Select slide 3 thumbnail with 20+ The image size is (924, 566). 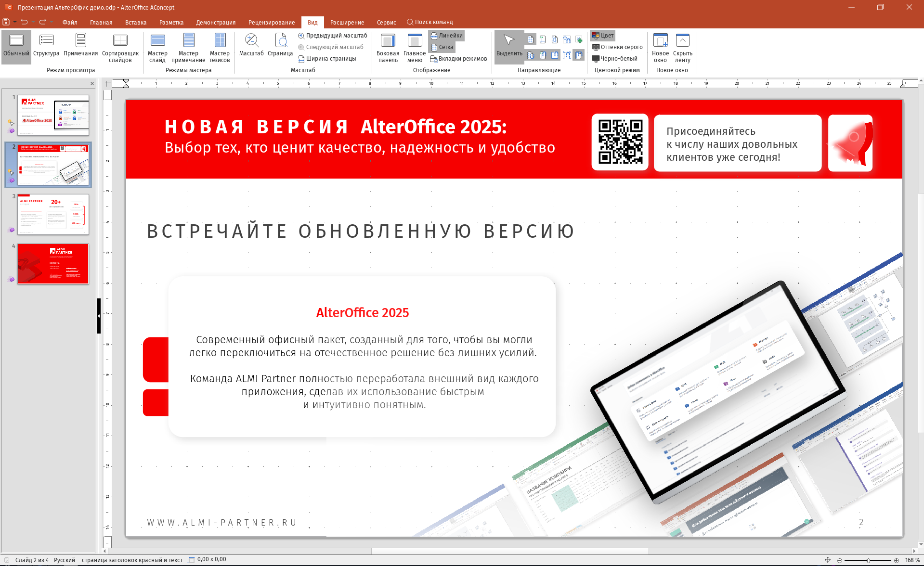point(53,214)
